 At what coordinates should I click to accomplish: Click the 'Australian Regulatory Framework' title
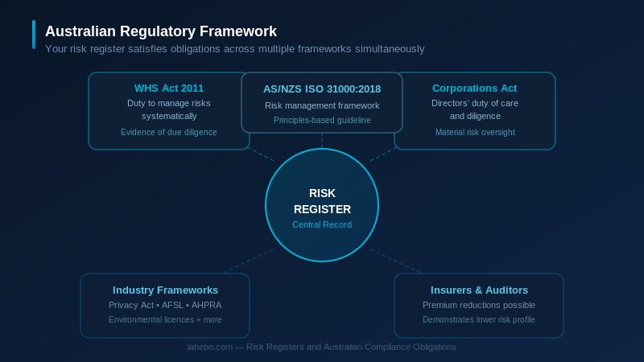[160, 31]
